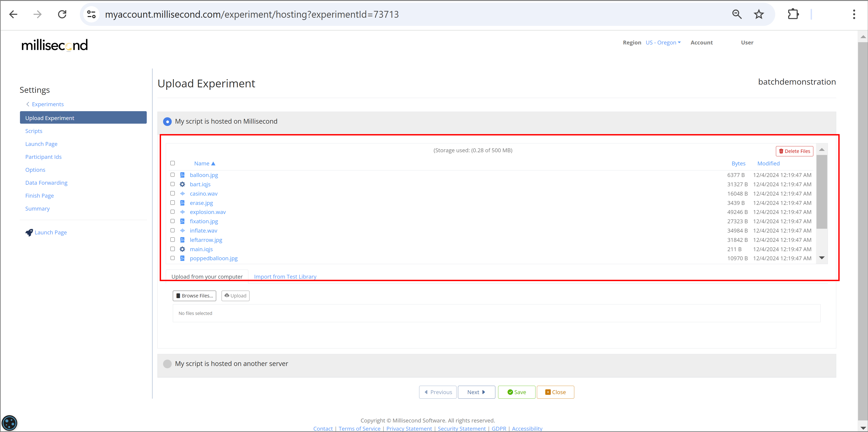Click the browser forward arrow
This screenshot has height=432, width=868.
coord(37,14)
